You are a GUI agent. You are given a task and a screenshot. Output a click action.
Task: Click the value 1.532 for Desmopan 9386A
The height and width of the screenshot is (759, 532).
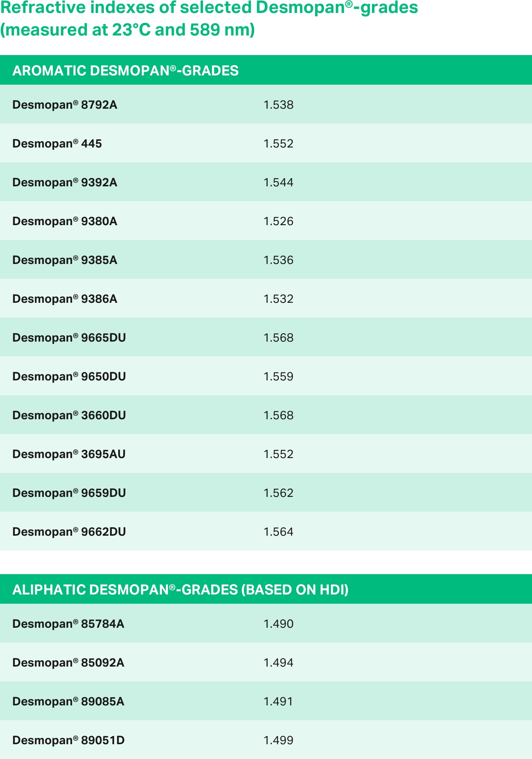click(279, 299)
